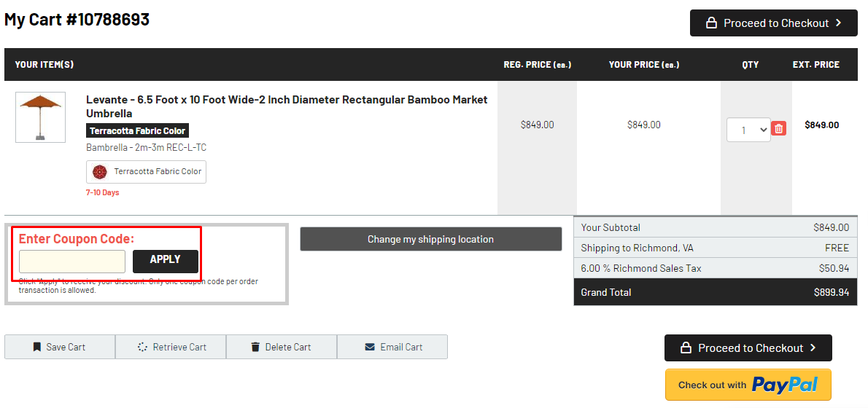Image resolution: width=868 pixels, height=408 pixels.
Task: Click the black Terracotta Fabric Color tag
Action: pos(138,131)
